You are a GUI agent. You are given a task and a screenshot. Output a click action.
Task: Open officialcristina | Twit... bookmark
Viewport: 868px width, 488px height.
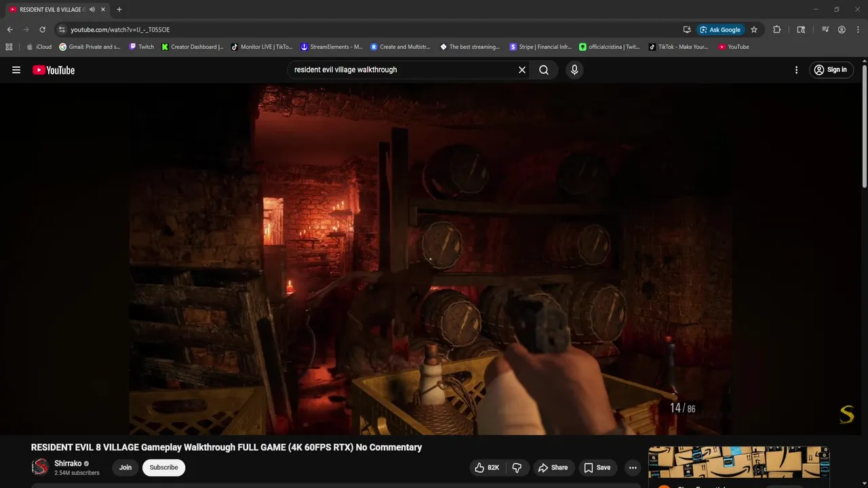click(610, 47)
